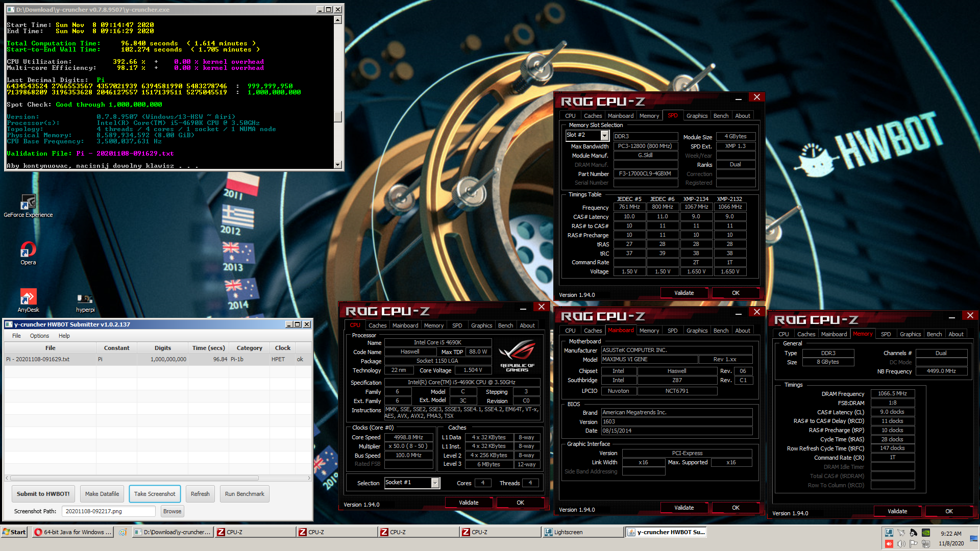Click the Part Number F3-17000CL9-4GBXM field
Image resolution: width=980 pixels, height=551 pixels.
coord(645,174)
